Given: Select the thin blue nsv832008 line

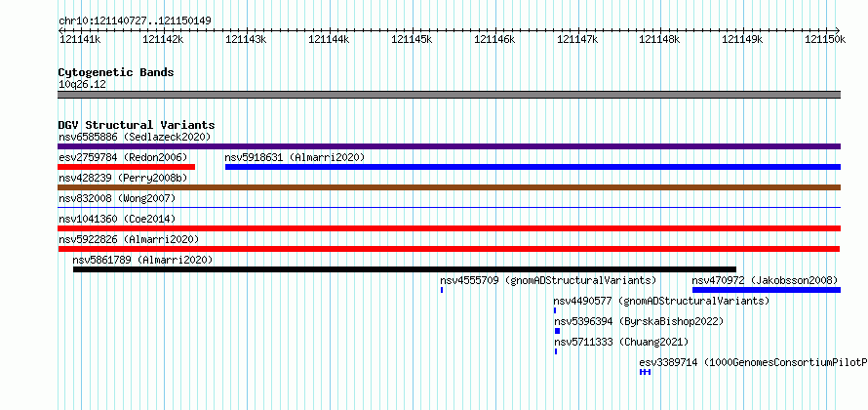Looking at the screenshot, I should [449, 207].
